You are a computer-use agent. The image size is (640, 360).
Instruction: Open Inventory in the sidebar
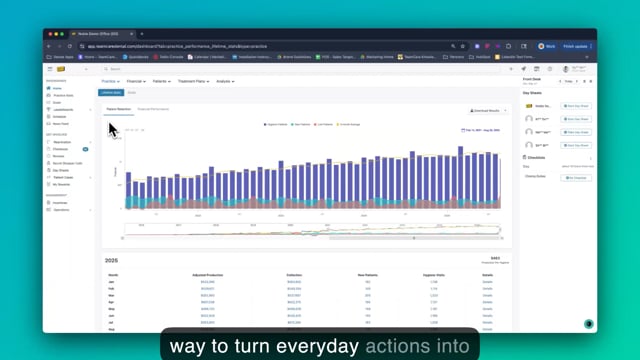(x=60, y=203)
